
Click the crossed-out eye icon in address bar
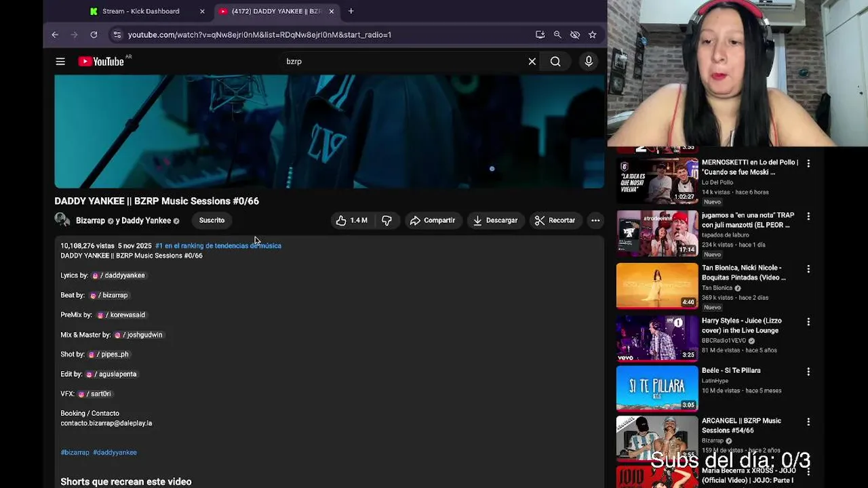[x=575, y=35]
